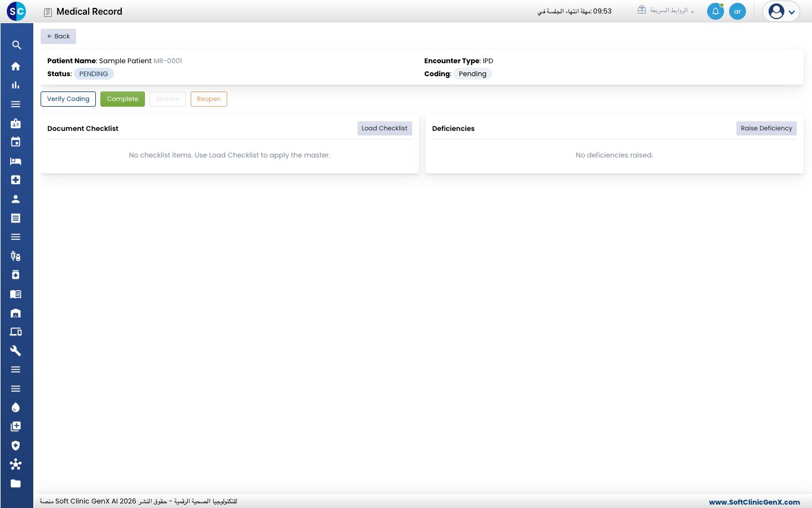Click the Deficiencies heading

453,129
